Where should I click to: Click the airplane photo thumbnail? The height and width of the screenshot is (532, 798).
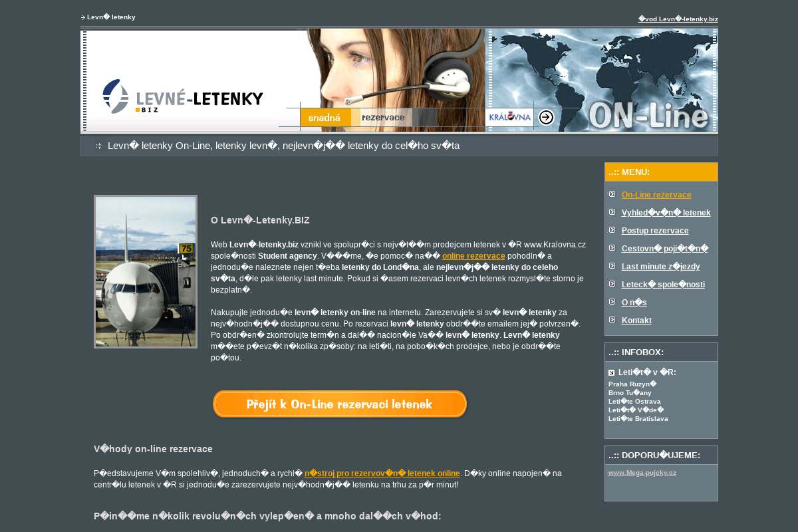point(146,271)
